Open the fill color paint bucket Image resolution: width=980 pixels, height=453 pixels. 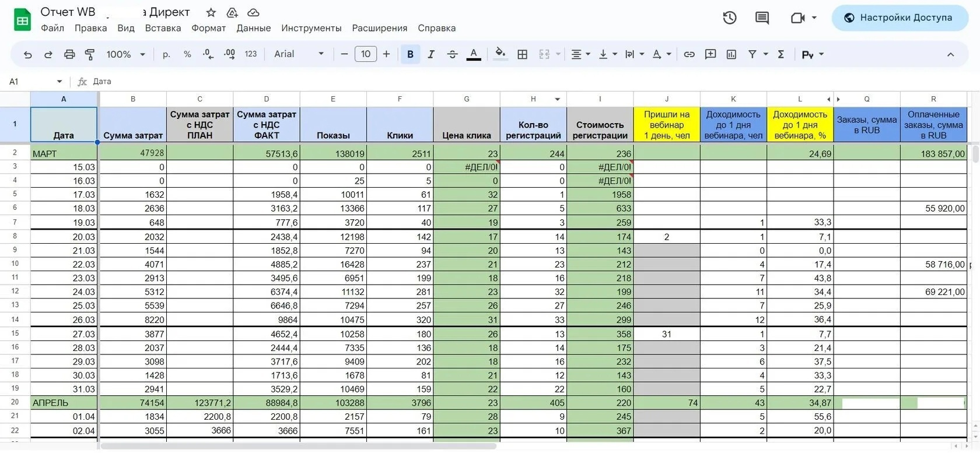pos(500,54)
